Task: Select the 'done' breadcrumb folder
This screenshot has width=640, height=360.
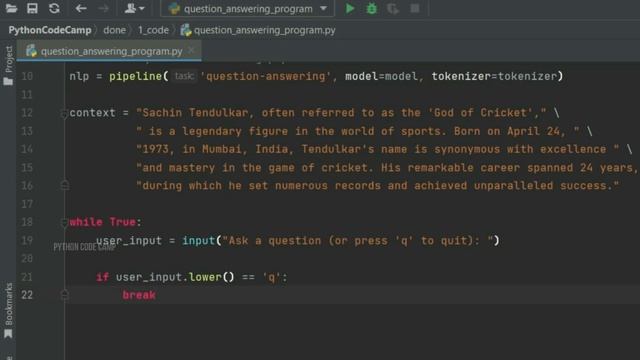Action: pyautogui.click(x=114, y=30)
